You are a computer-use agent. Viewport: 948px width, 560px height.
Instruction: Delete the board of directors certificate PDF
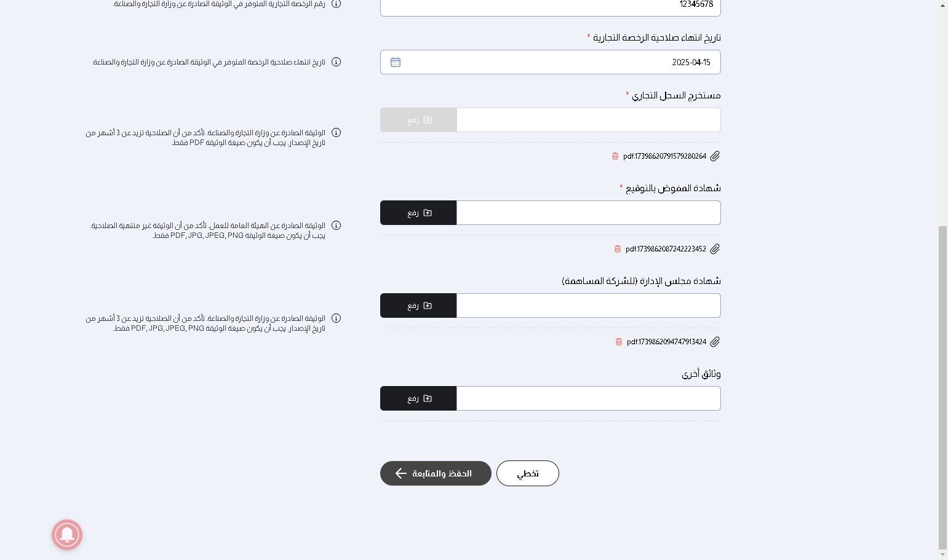click(618, 342)
